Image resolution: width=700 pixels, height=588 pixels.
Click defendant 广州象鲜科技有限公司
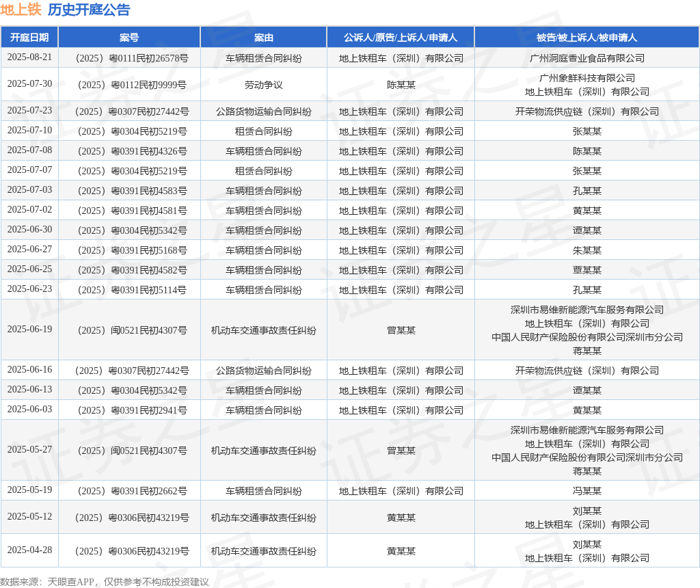click(x=587, y=78)
